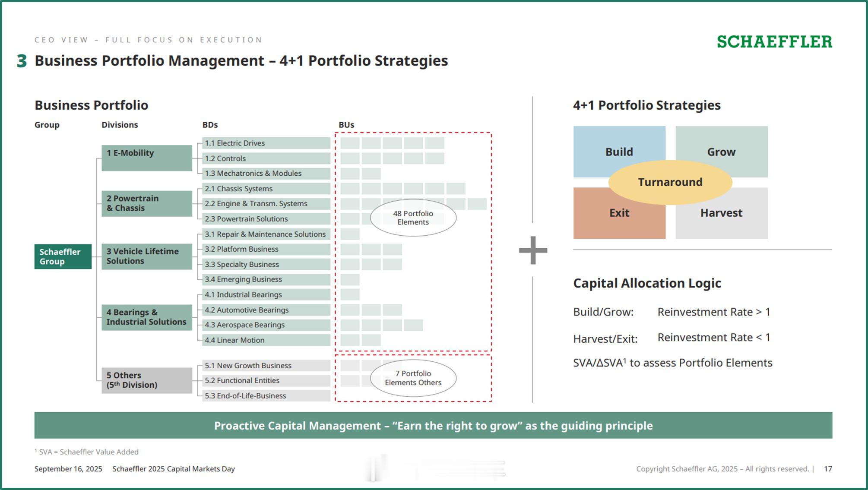
Task: Click the Group column header
Action: click(47, 125)
